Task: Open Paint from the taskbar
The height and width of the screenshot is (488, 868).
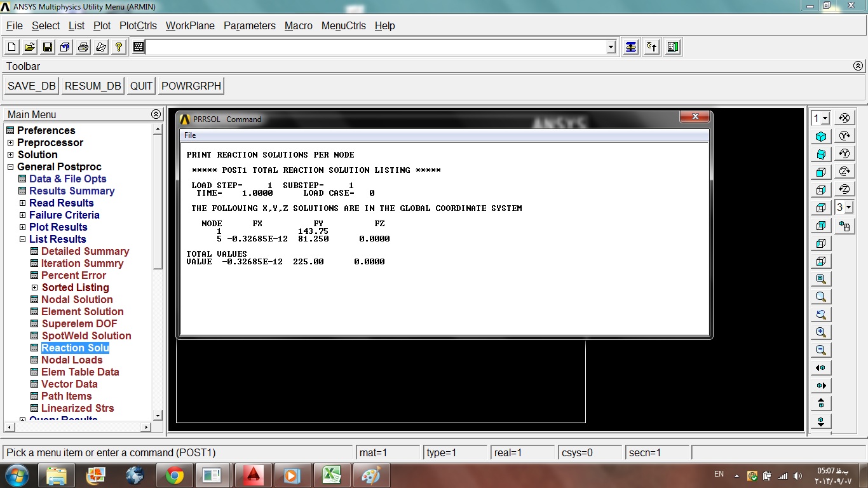Action: 370,475
